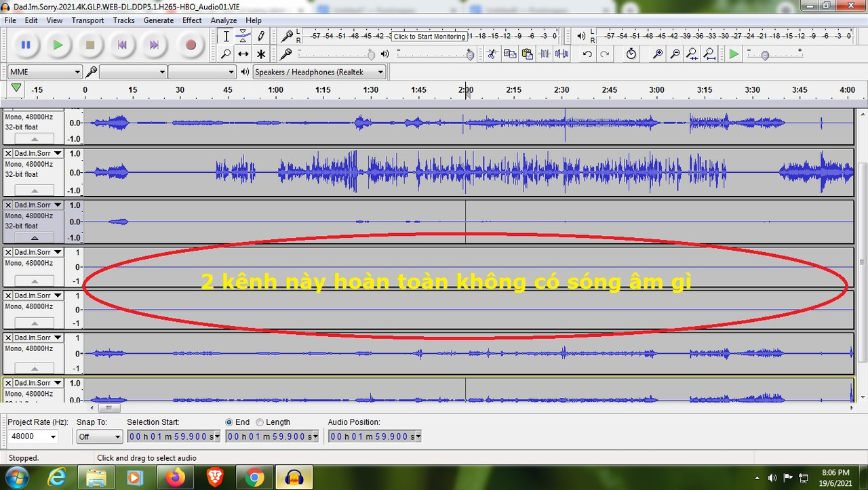Open the MME audio host dropdown
The width and height of the screenshot is (868, 490).
tap(45, 72)
